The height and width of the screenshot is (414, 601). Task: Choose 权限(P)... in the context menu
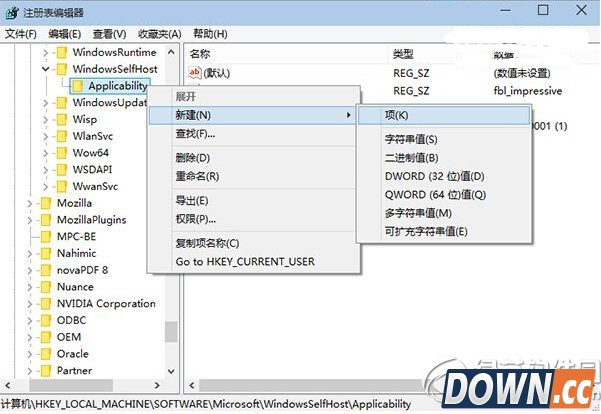[252, 218]
